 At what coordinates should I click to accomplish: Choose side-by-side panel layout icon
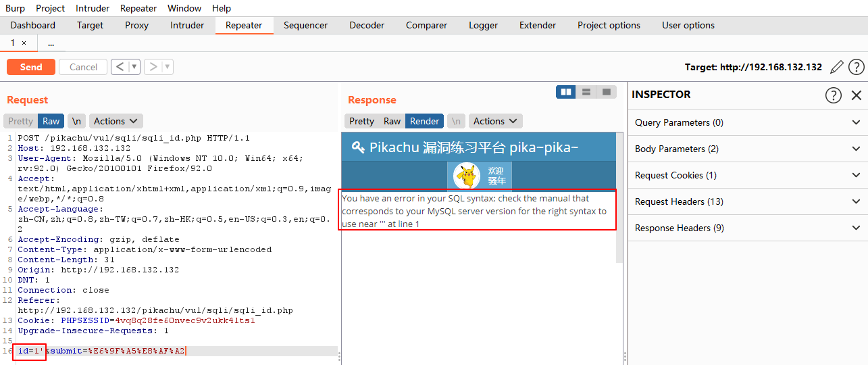coord(566,92)
